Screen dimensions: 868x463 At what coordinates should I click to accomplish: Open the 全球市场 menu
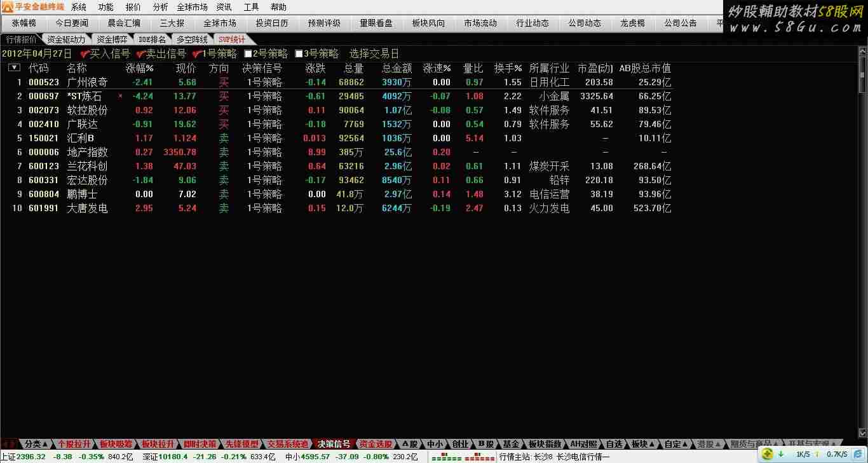[192, 7]
